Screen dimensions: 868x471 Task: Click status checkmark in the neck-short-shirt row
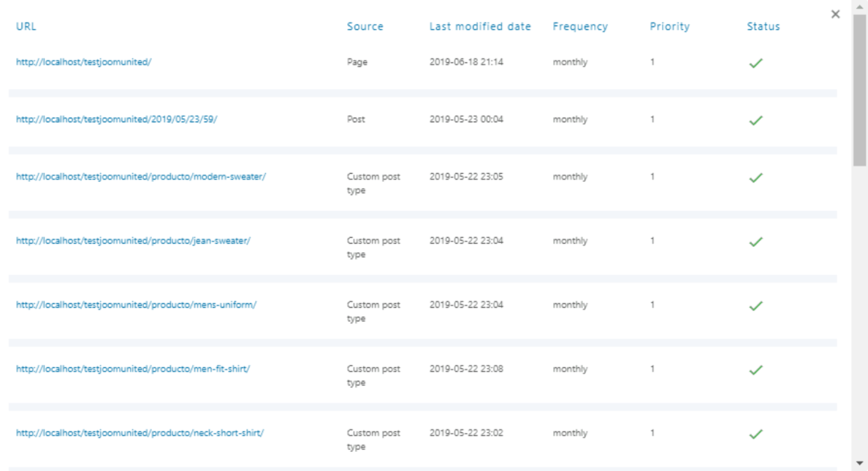point(755,434)
